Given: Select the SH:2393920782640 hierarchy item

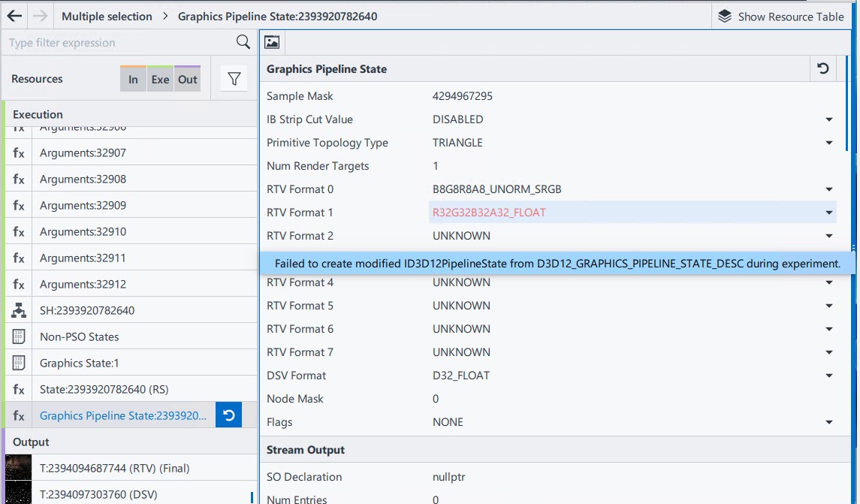Looking at the screenshot, I should (87, 310).
